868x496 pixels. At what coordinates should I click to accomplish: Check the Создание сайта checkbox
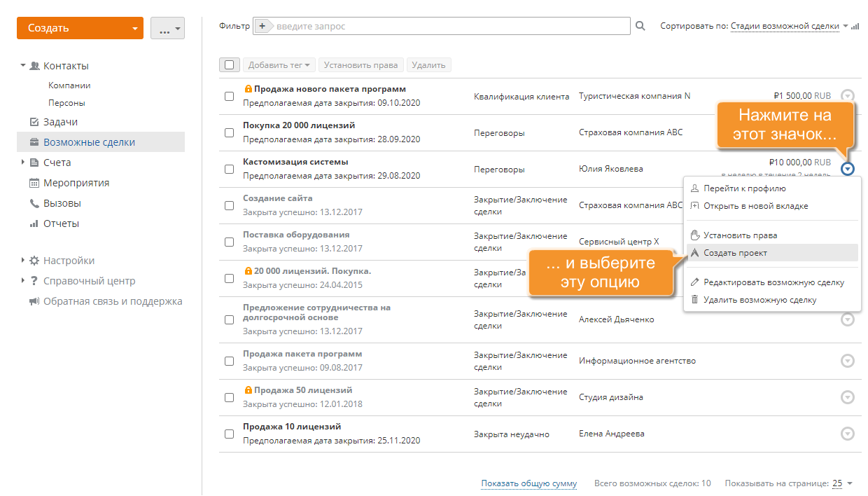229,205
